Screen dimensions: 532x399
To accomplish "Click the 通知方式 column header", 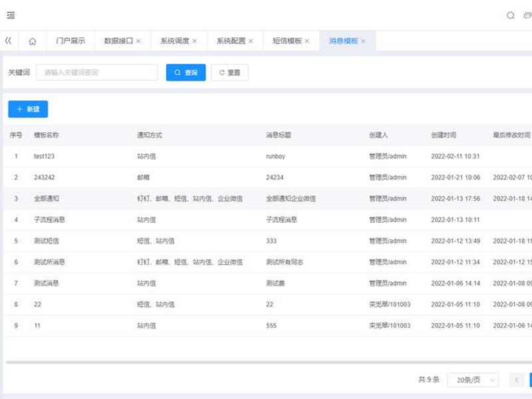I will (x=150, y=135).
